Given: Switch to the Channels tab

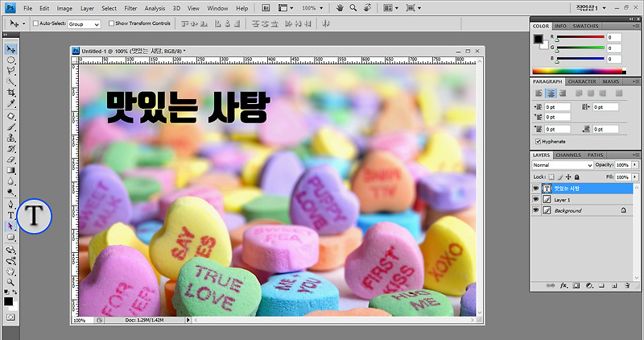Looking at the screenshot, I should [568, 155].
